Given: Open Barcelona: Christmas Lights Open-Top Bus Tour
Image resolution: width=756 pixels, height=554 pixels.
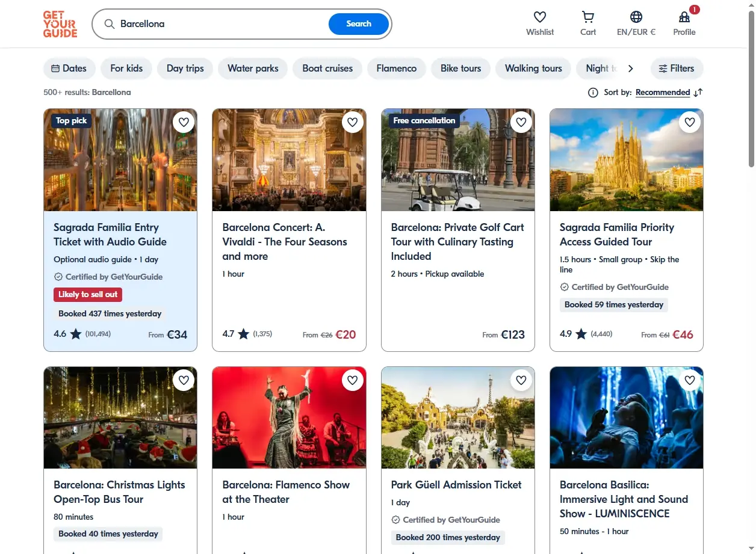Looking at the screenshot, I should pos(119,492).
